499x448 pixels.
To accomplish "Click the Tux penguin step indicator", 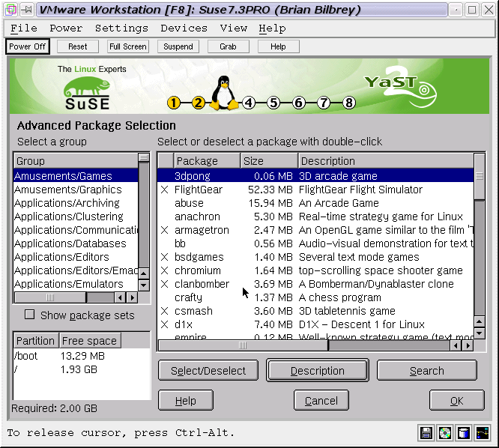I will coord(223,94).
